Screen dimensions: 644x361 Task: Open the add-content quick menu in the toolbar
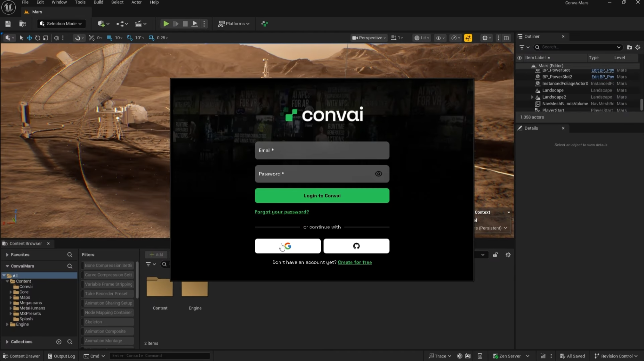104,24
